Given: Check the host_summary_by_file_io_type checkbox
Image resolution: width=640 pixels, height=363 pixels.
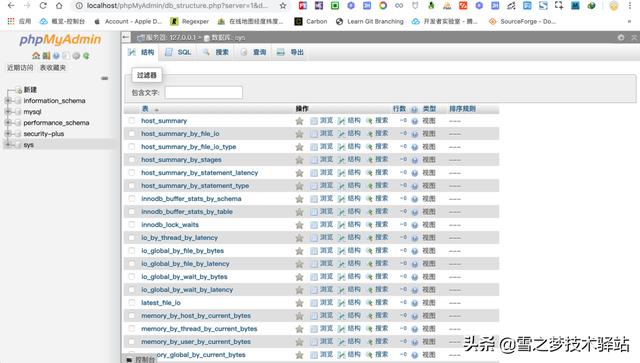Looking at the screenshot, I should coord(131,147).
